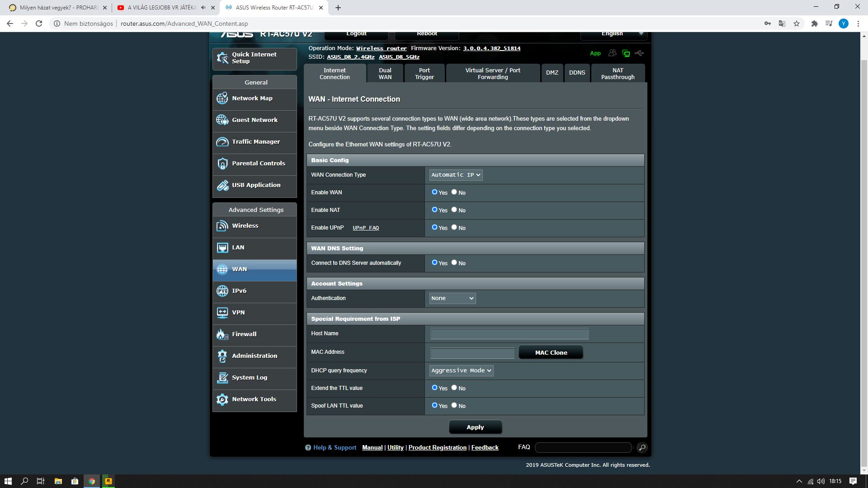Switch to DMZ tab
This screenshot has height=488, width=868.
552,73
